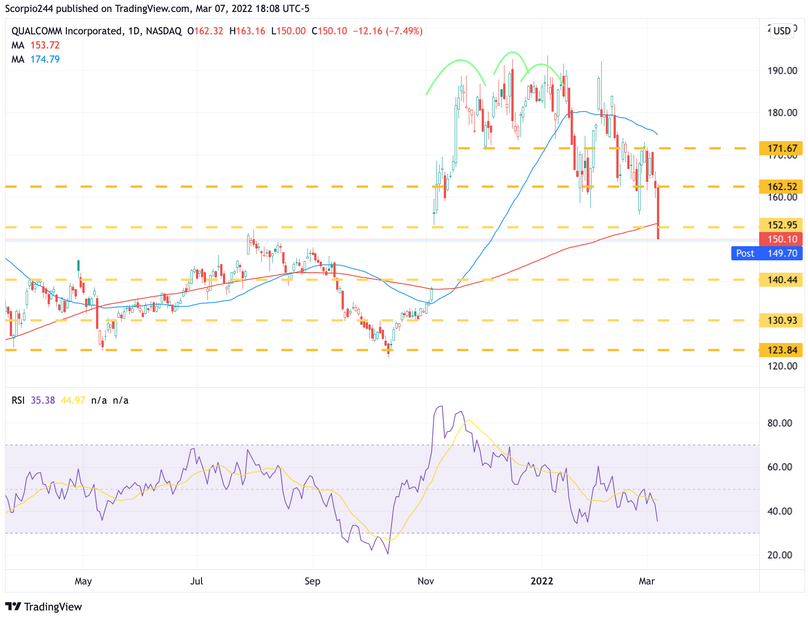Select the USD currency label
The image size is (808, 617).
click(x=782, y=31)
